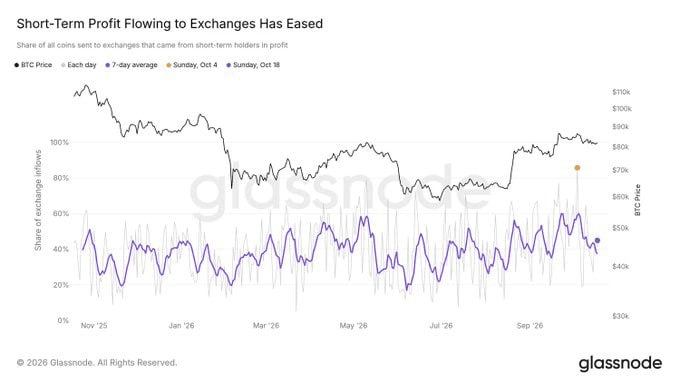Image resolution: width=680 pixels, height=383 pixels.
Task: Click the 100% share axis label
Action: pyautogui.click(x=59, y=142)
